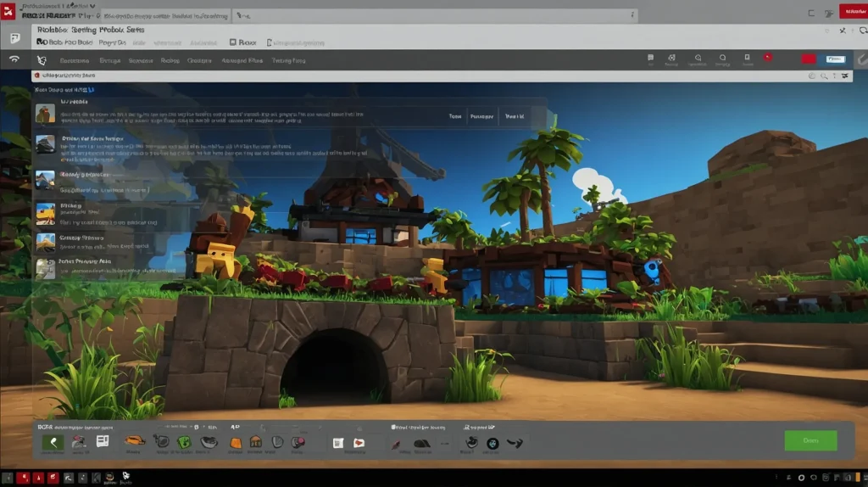Open the filter icon at the strip's right end
The width and height of the screenshot is (868, 487).
coord(845,76)
